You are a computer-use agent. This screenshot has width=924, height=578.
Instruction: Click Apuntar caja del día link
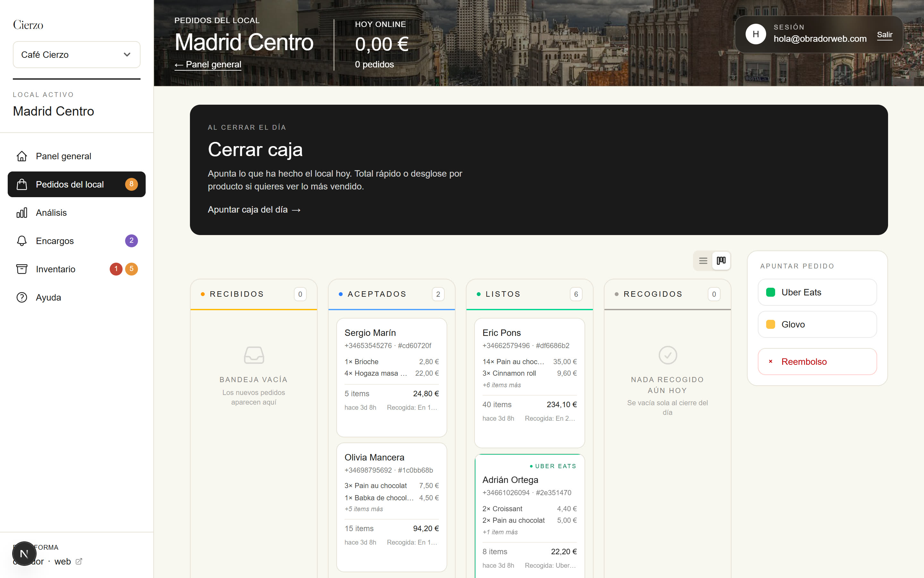coord(254,209)
